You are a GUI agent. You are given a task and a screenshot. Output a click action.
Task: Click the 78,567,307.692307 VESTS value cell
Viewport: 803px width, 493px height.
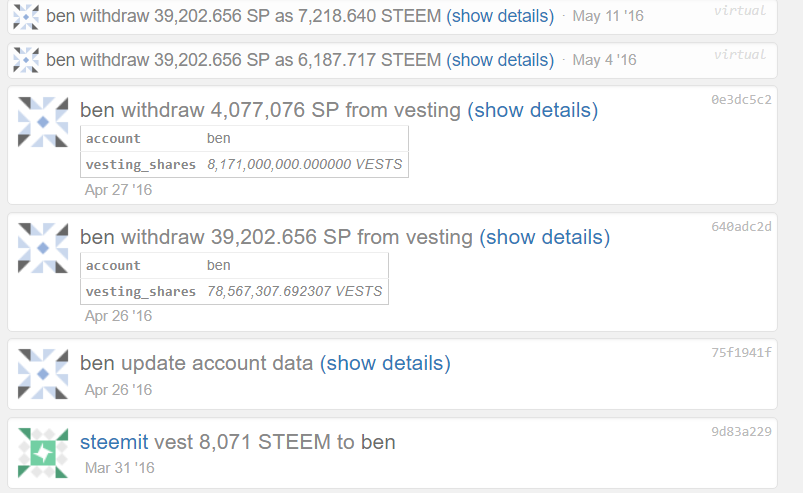pyautogui.click(x=294, y=291)
